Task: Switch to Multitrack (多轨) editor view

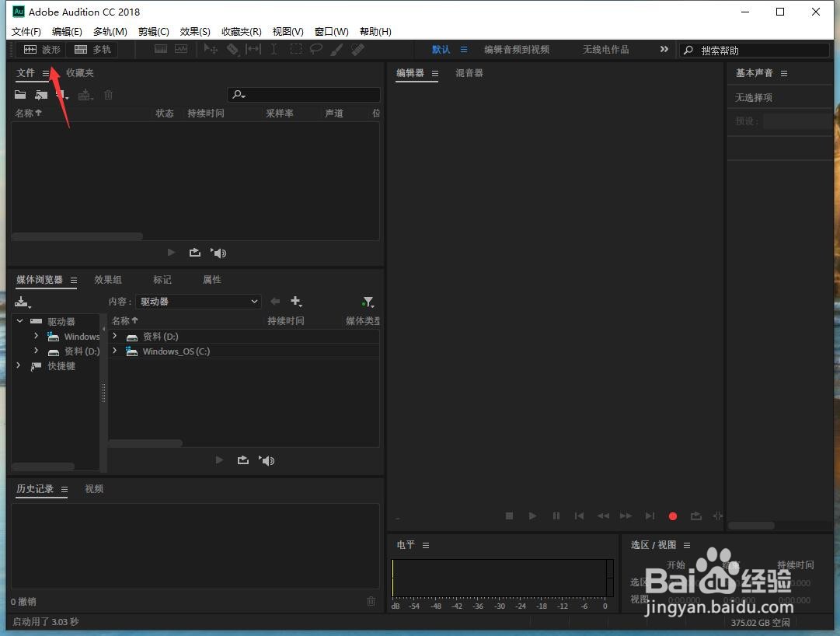Action: click(x=92, y=49)
